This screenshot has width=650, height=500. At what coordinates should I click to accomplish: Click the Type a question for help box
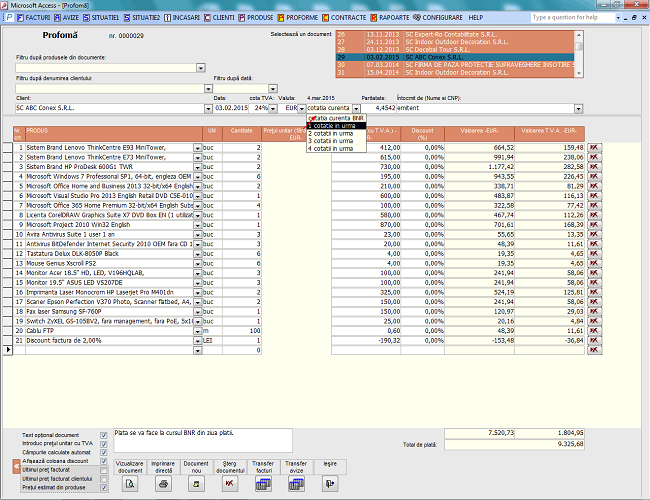click(573, 17)
